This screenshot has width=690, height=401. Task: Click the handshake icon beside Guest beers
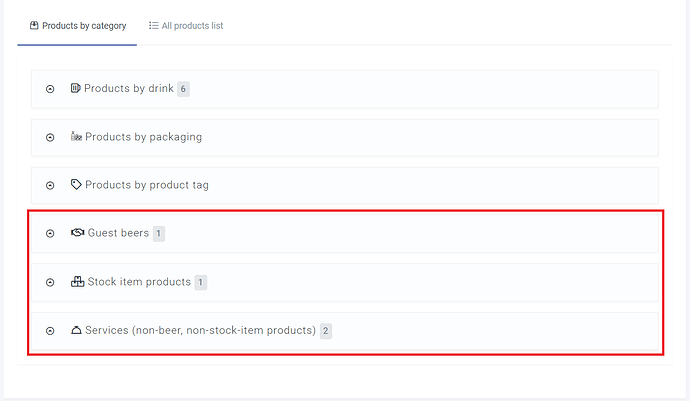[78, 233]
